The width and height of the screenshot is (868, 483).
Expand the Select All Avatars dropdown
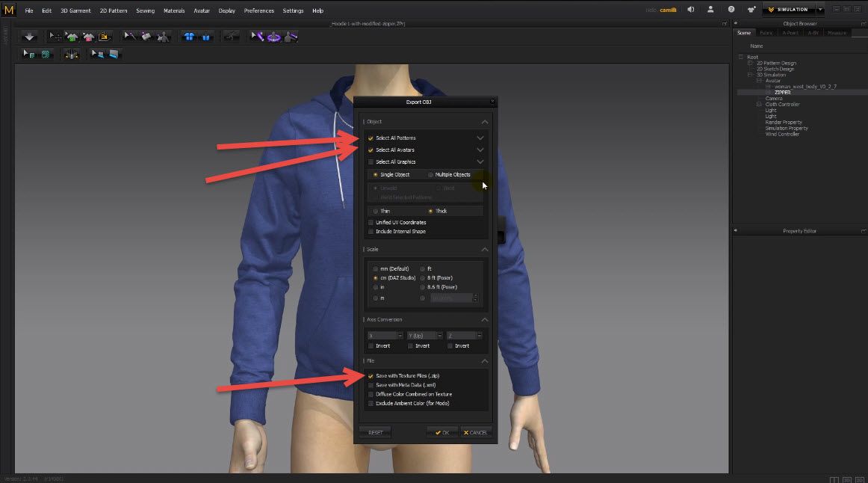(x=480, y=150)
